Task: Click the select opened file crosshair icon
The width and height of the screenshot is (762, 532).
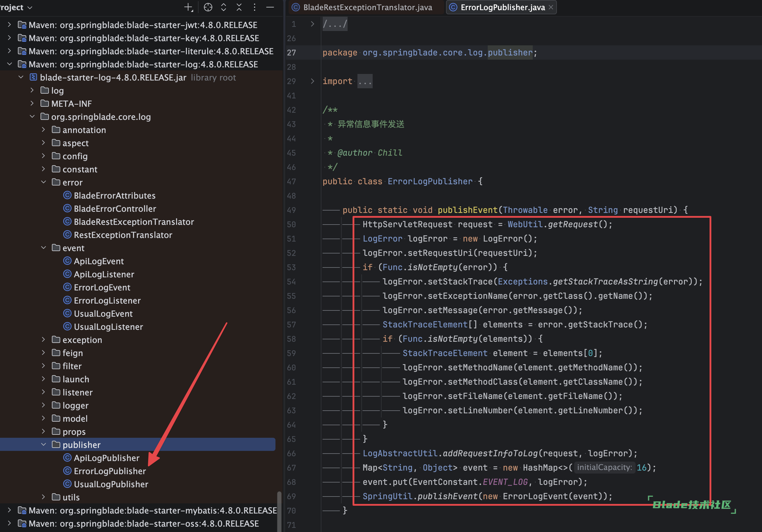Action: point(208,7)
